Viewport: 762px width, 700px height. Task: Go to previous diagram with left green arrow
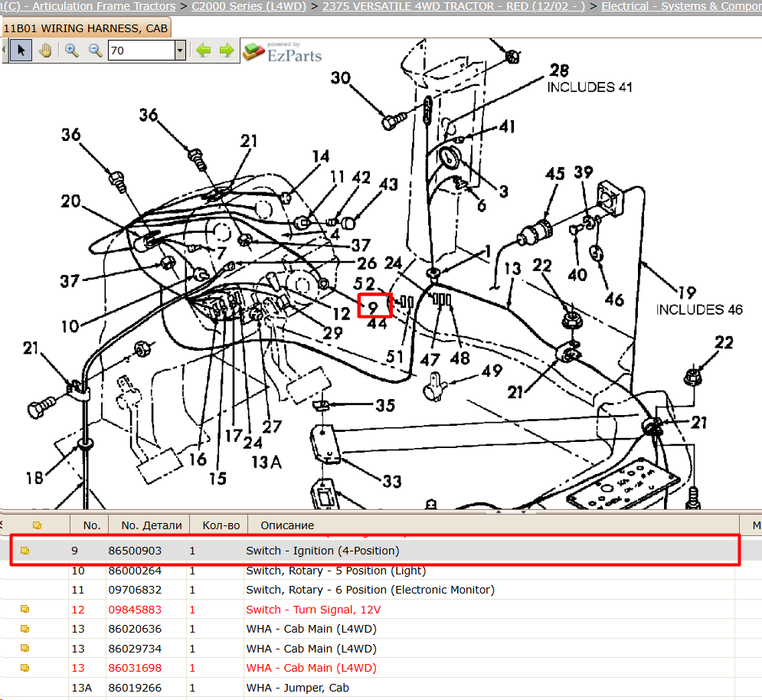tap(203, 50)
